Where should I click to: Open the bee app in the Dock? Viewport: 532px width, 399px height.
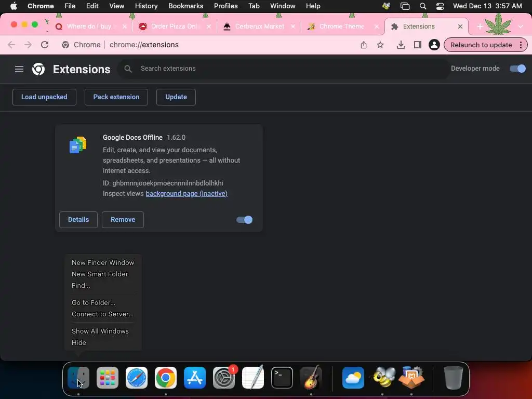[383, 378]
